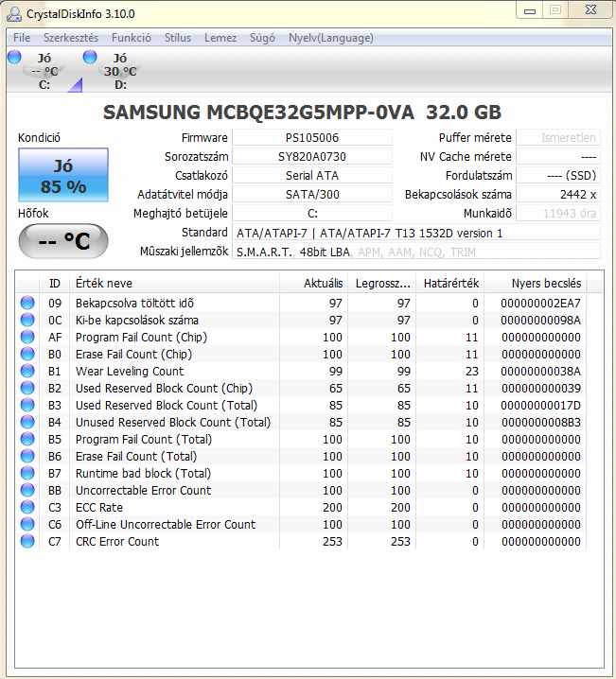Click the SATA/300 transfer mode field
The height and width of the screenshot is (679, 616).
click(312, 195)
